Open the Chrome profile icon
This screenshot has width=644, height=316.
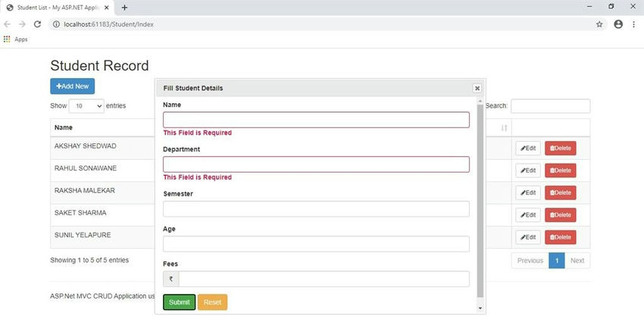[618, 24]
